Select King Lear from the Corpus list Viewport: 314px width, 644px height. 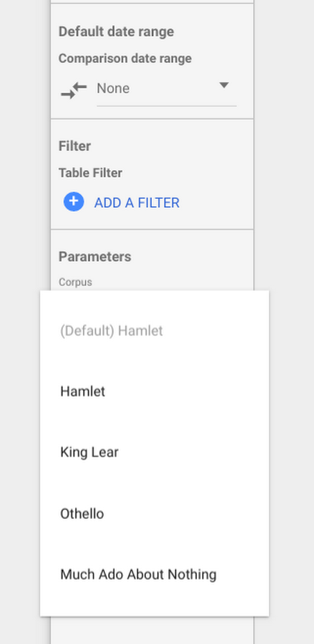coord(89,452)
